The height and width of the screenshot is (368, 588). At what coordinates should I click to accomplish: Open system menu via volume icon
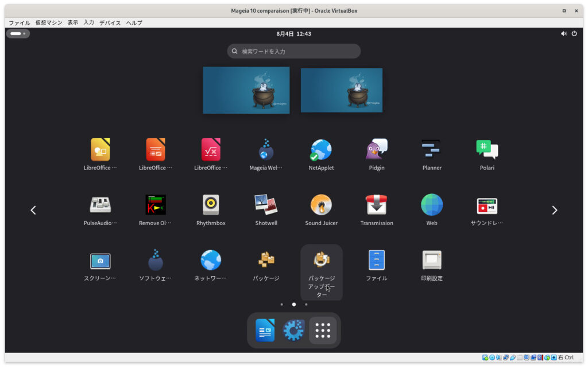coord(564,34)
